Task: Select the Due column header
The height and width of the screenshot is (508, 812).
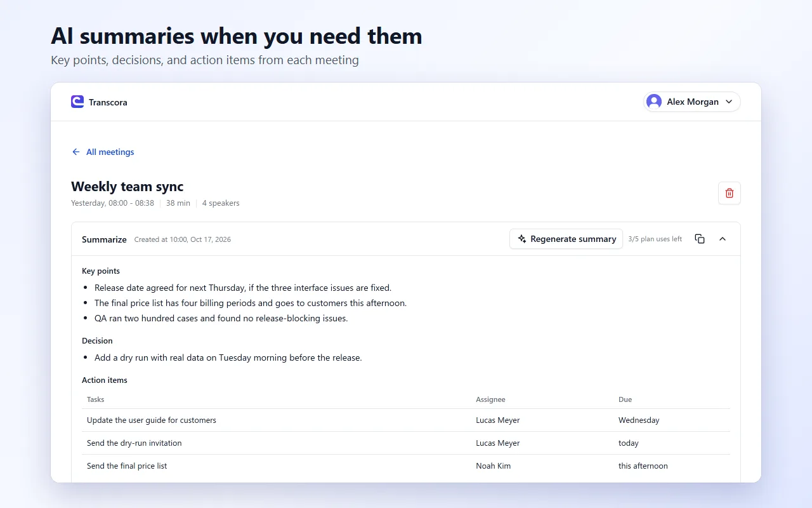Action: [x=625, y=399]
